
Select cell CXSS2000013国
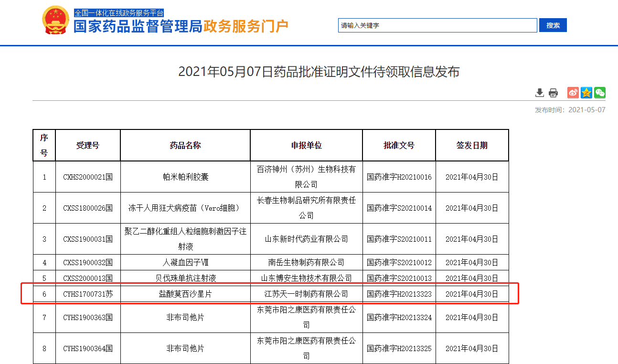click(x=88, y=278)
